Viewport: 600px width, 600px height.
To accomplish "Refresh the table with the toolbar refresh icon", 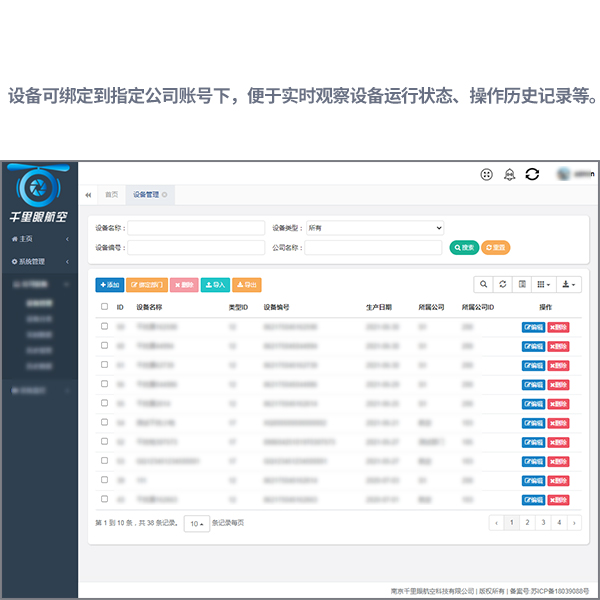I will point(503,284).
